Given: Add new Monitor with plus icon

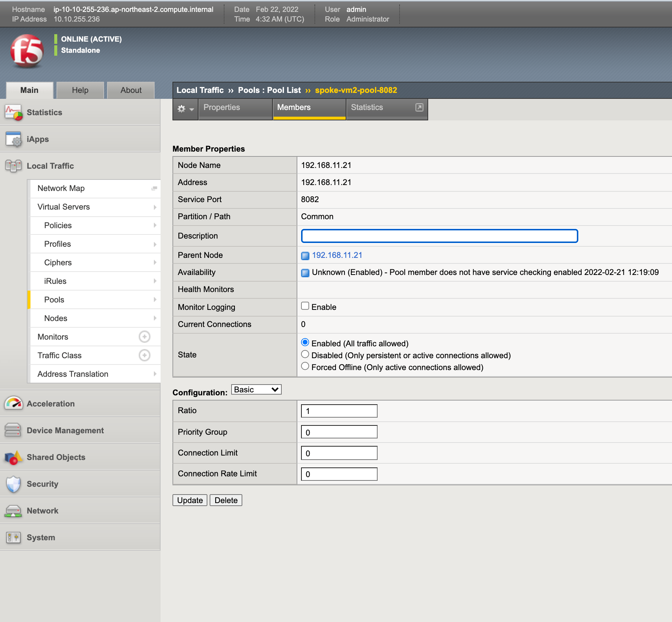Looking at the screenshot, I should tap(145, 337).
